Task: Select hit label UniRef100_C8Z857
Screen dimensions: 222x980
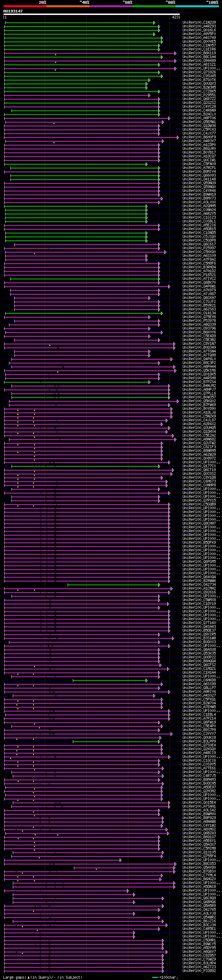Action: coord(199,955)
